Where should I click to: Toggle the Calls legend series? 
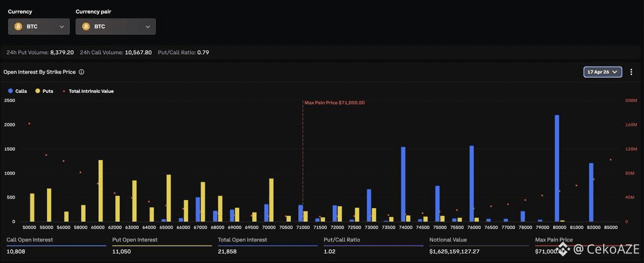pos(17,91)
